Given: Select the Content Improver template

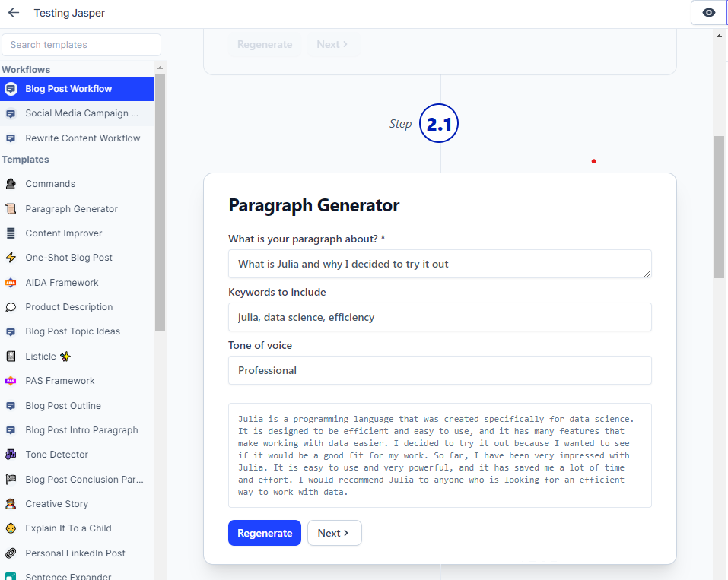Looking at the screenshot, I should (x=77, y=233).
